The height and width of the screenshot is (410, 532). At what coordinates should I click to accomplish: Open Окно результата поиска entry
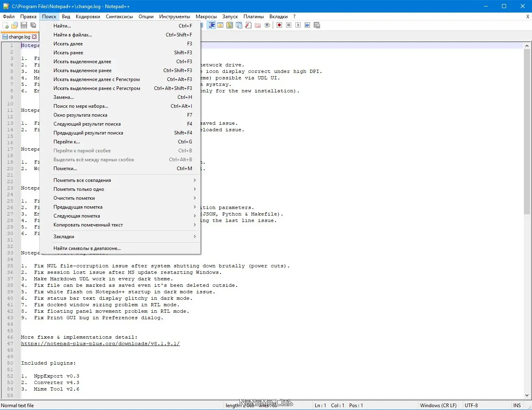point(120,115)
